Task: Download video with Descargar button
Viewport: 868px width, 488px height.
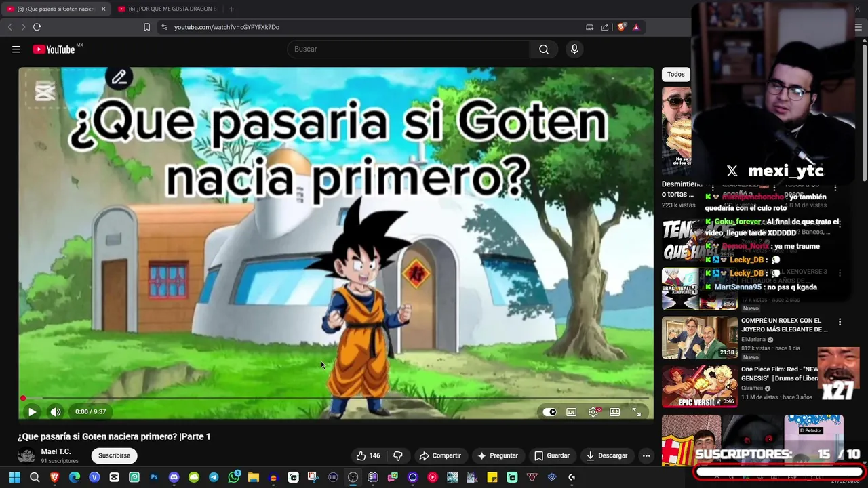Action: point(607,455)
